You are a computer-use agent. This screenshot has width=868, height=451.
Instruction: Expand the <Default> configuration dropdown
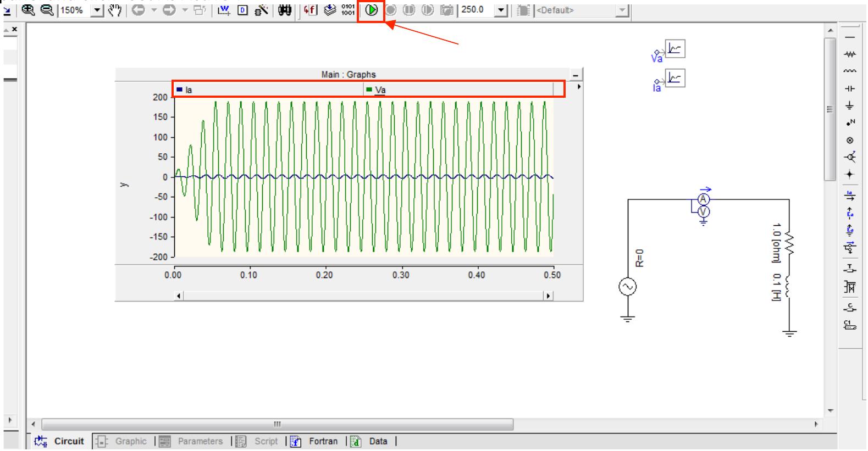coord(622,10)
